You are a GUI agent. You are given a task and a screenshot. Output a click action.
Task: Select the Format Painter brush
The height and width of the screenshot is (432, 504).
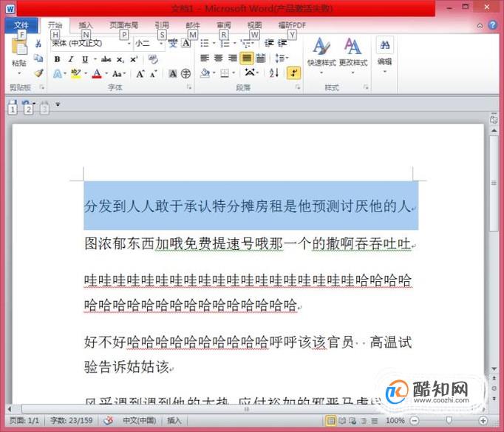pyautogui.click(x=38, y=73)
